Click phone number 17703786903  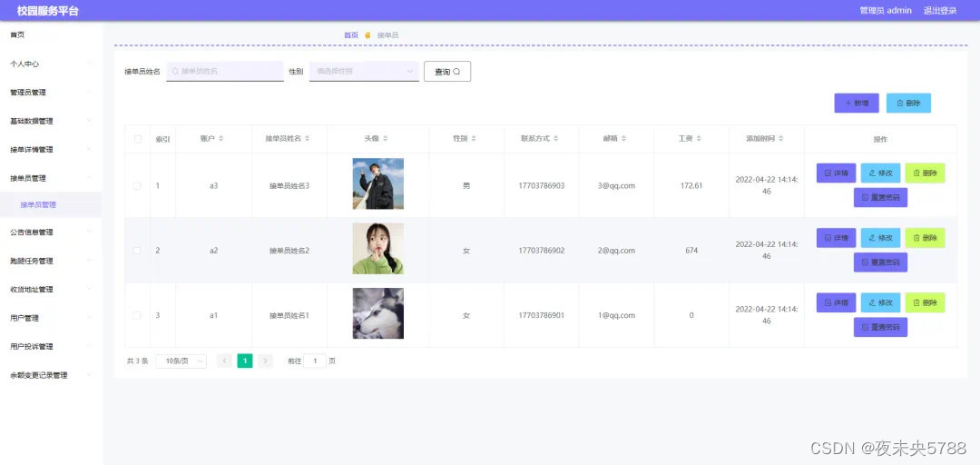coord(541,186)
